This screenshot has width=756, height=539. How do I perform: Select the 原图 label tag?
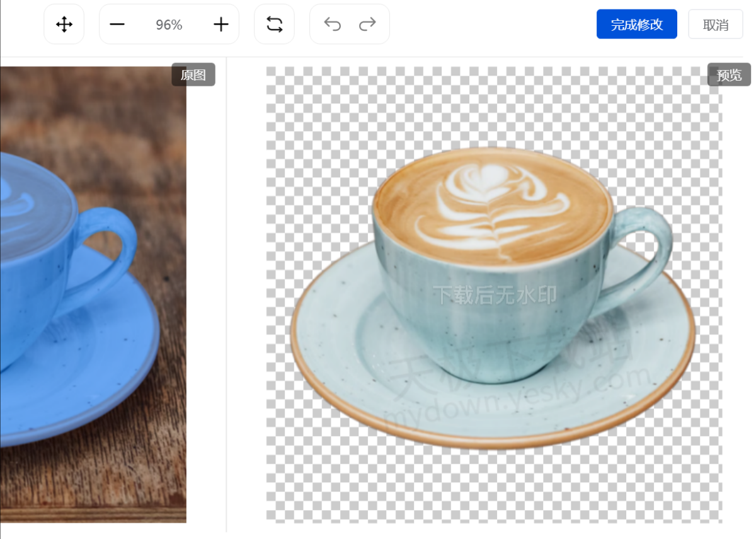point(193,75)
